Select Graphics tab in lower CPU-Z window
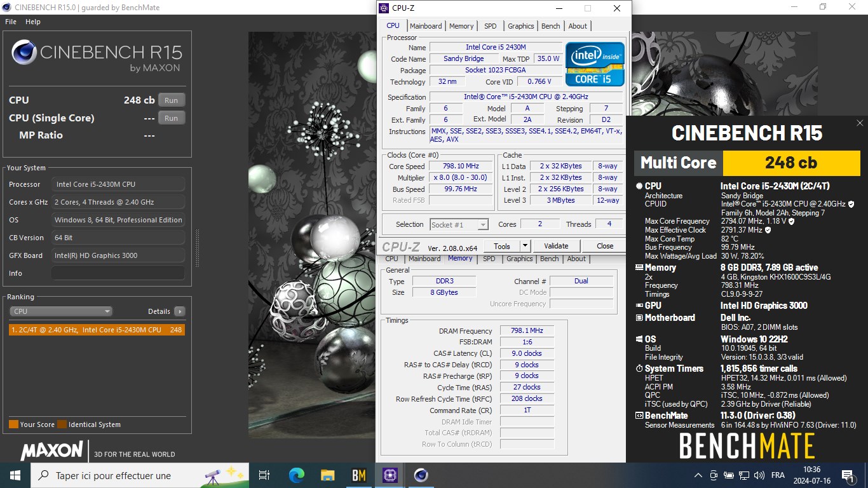This screenshot has width=868, height=488. [x=520, y=259]
